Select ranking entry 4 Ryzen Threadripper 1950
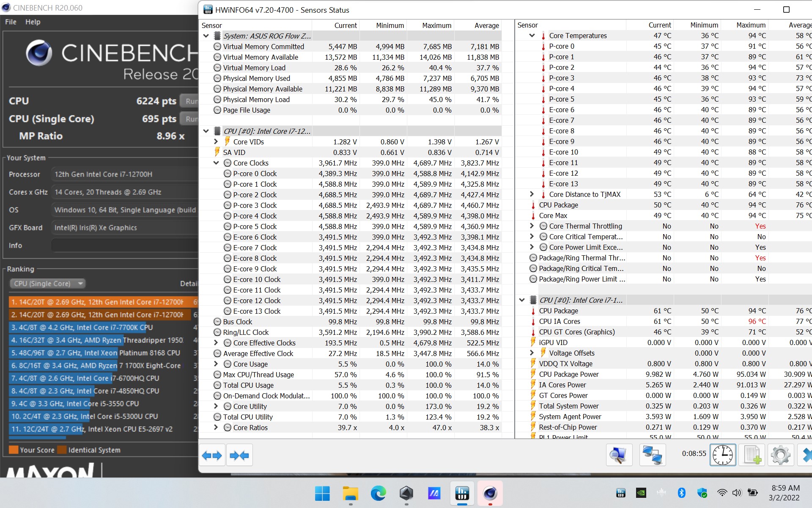Image resolution: width=812 pixels, height=508 pixels. click(x=103, y=340)
